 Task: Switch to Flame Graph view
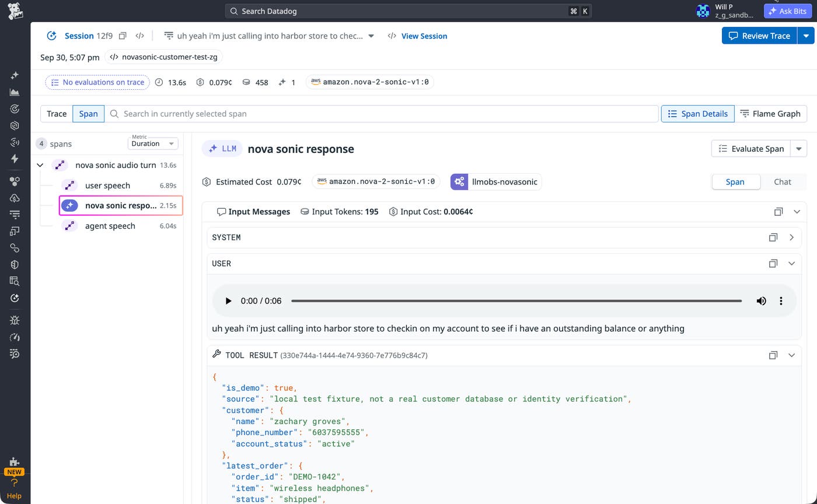pos(770,114)
